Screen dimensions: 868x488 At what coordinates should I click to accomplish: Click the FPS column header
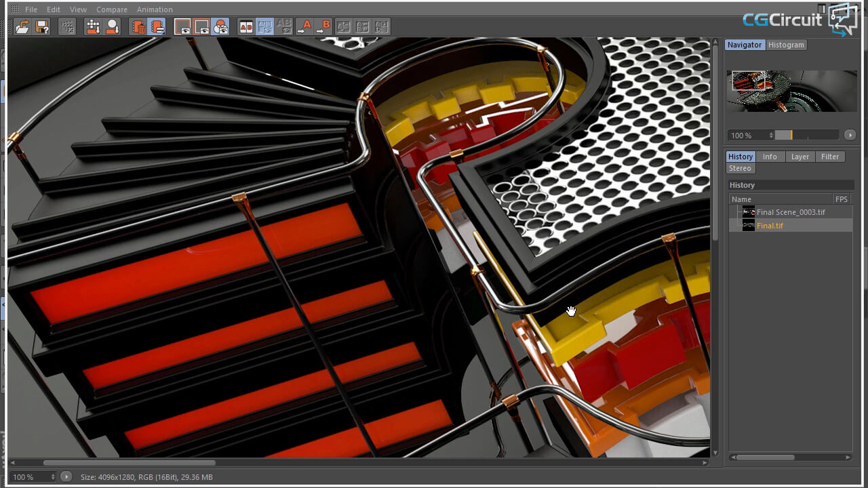tap(842, 199)
